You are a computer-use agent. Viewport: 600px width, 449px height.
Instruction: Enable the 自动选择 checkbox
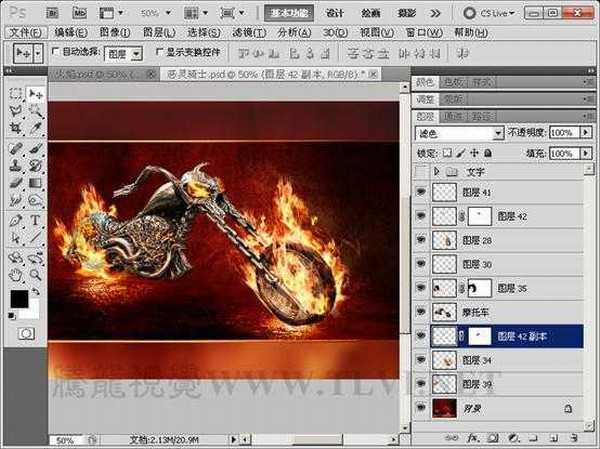[x=55, y=51]
